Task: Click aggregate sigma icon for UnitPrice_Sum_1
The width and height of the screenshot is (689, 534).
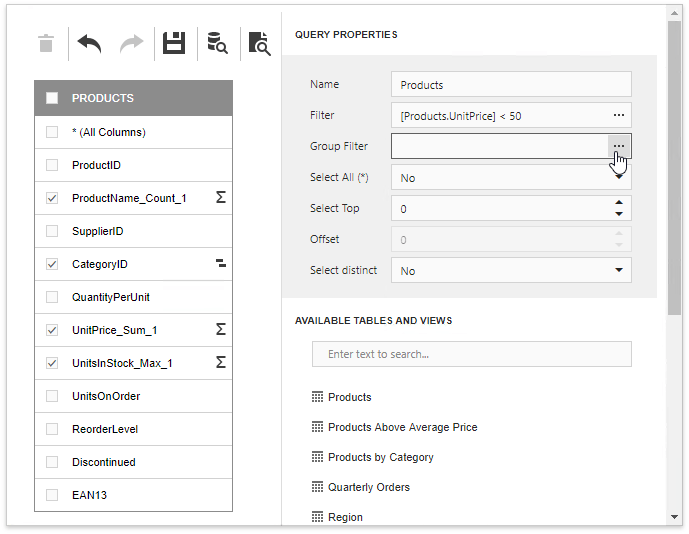Action: [x=221, y=329]
